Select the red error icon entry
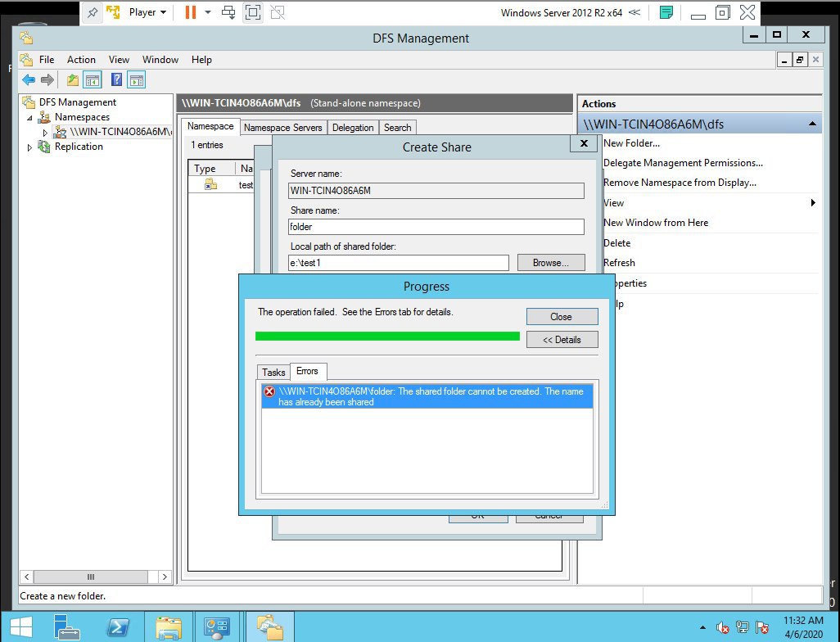 point(269,391)
